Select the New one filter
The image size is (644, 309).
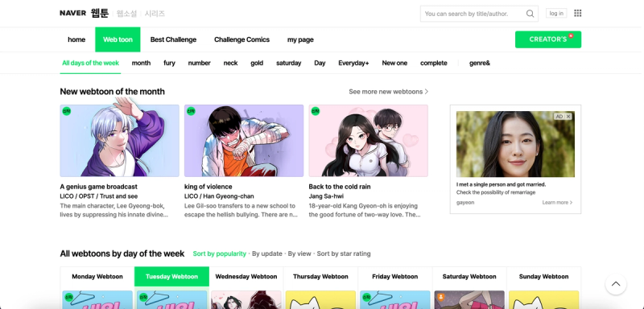394,63
